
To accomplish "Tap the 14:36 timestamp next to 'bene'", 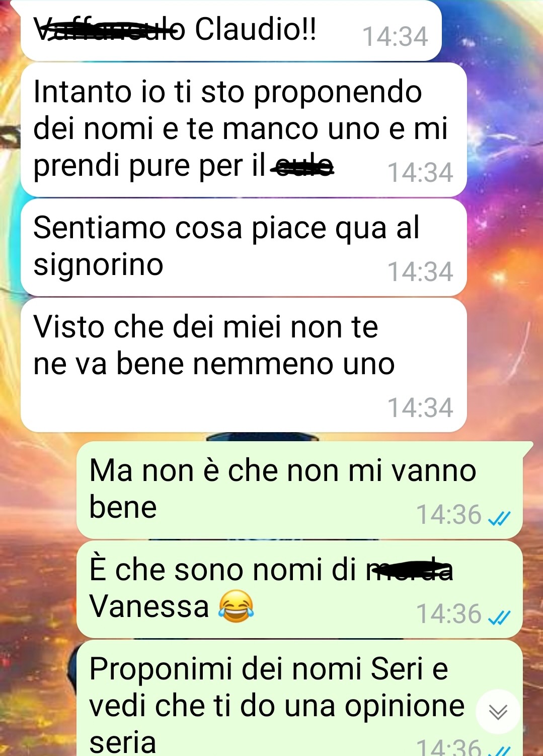I will pos(449,515).
